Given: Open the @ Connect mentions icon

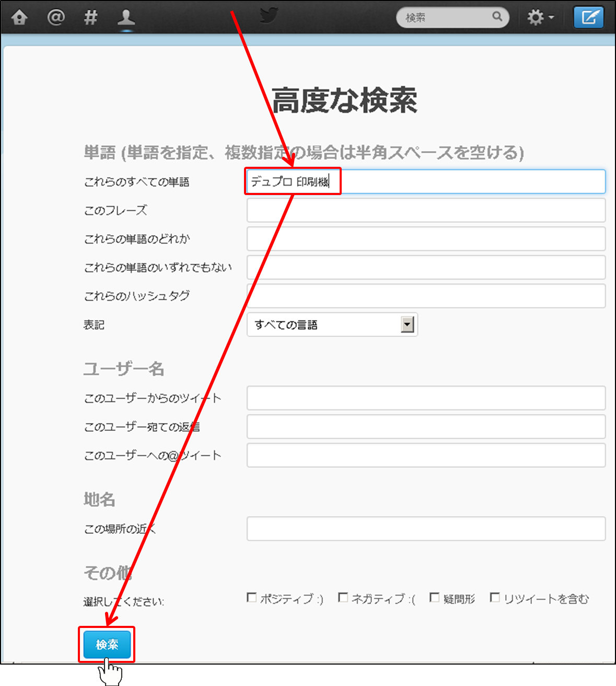Looking at the screenshot, I should click(x=56, y=18).
